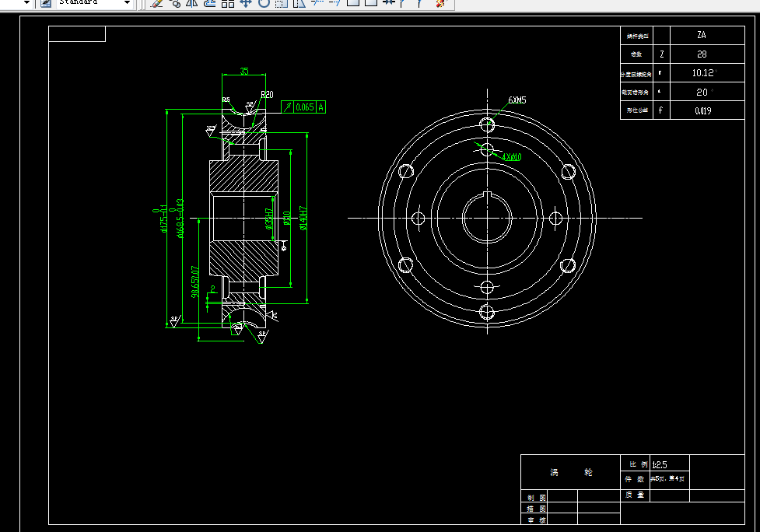Select the 4Xø10 hole callout
The image size is (760, 532).
coord(512,157)
